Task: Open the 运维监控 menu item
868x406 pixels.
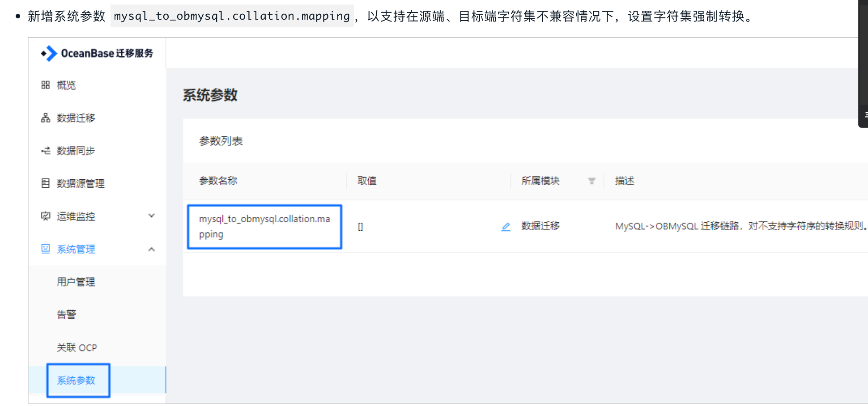Action: click(x=76, y=216)
